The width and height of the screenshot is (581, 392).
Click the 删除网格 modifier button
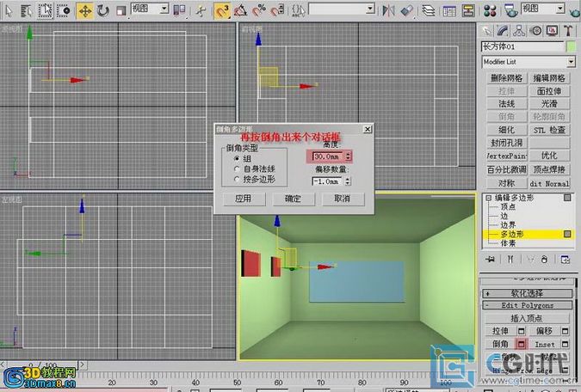pyautogui.click(x=506, y=78)
